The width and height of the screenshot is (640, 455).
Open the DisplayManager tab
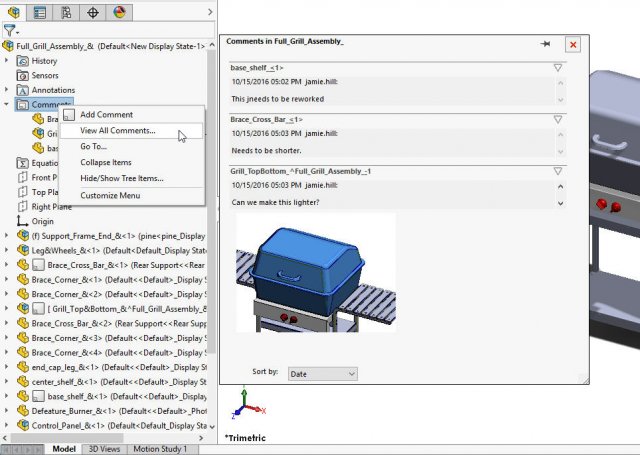119,13
